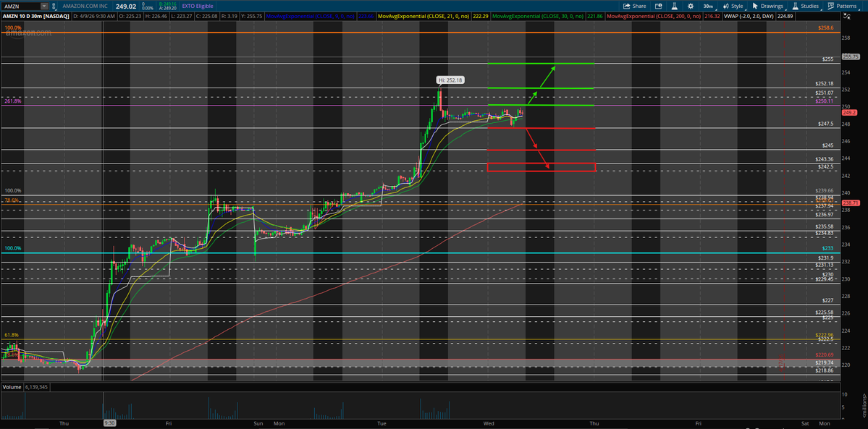Image resolution: width=868 pixels, height=429 pixels.
Task: Click the 238.71 red price axis tag
Action: [850, 203]
